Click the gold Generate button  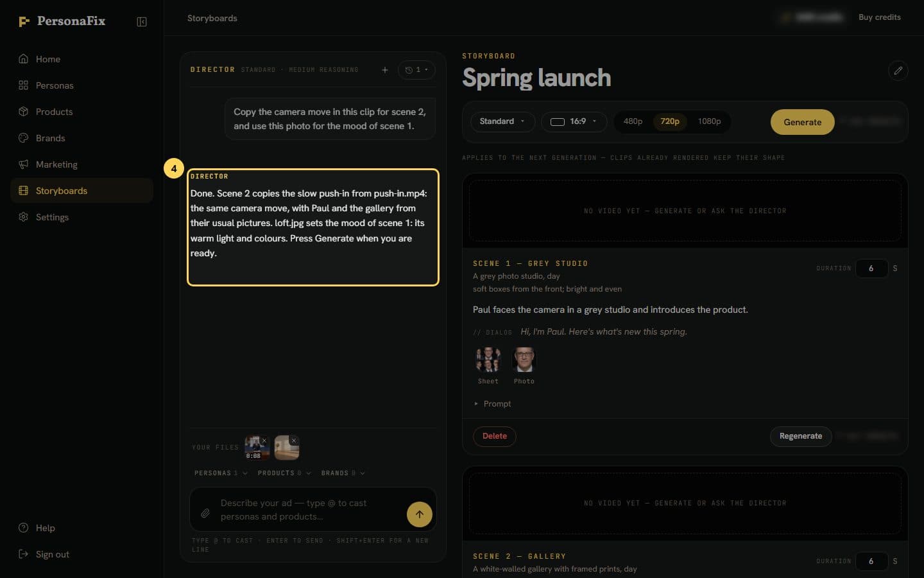(802, 122)
